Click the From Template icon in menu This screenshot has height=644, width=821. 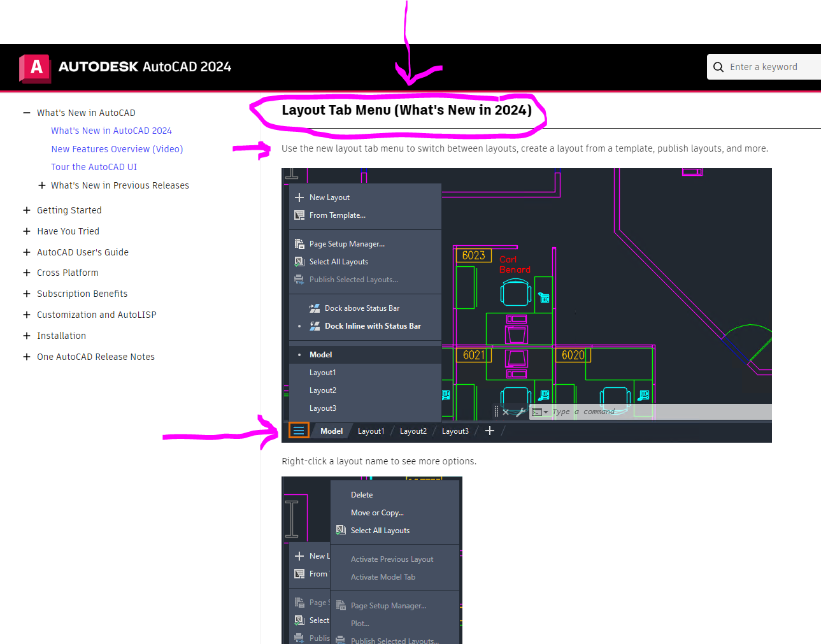point(299,215)
